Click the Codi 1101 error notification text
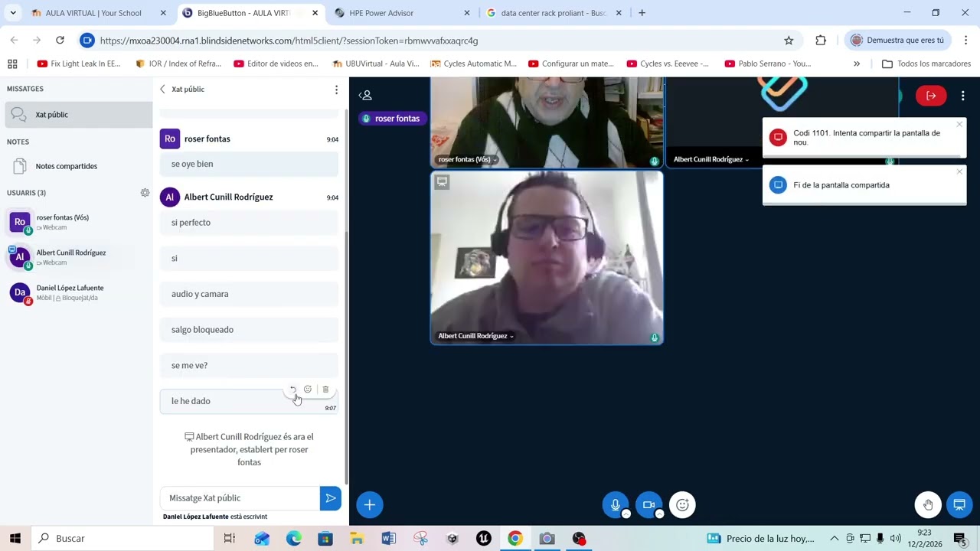This screenshot has width=980, height=551. click(x=867, y=138)
